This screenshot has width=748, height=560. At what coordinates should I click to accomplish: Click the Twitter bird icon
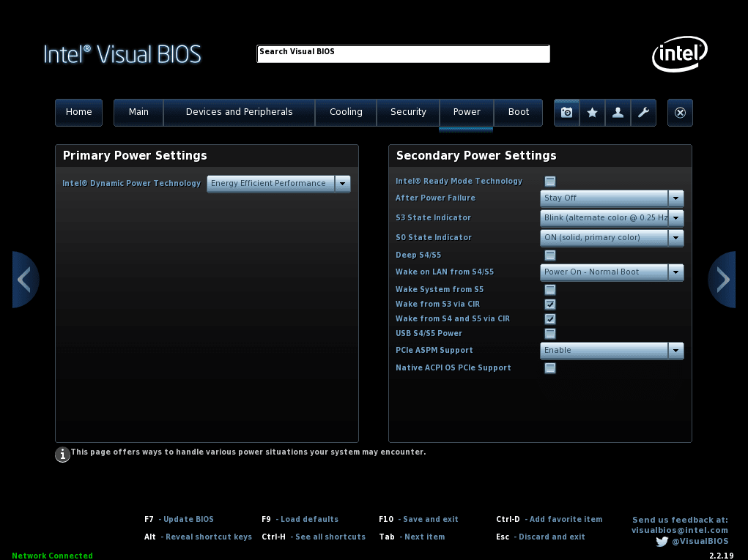pyautogui.click(x=662, y=542)
